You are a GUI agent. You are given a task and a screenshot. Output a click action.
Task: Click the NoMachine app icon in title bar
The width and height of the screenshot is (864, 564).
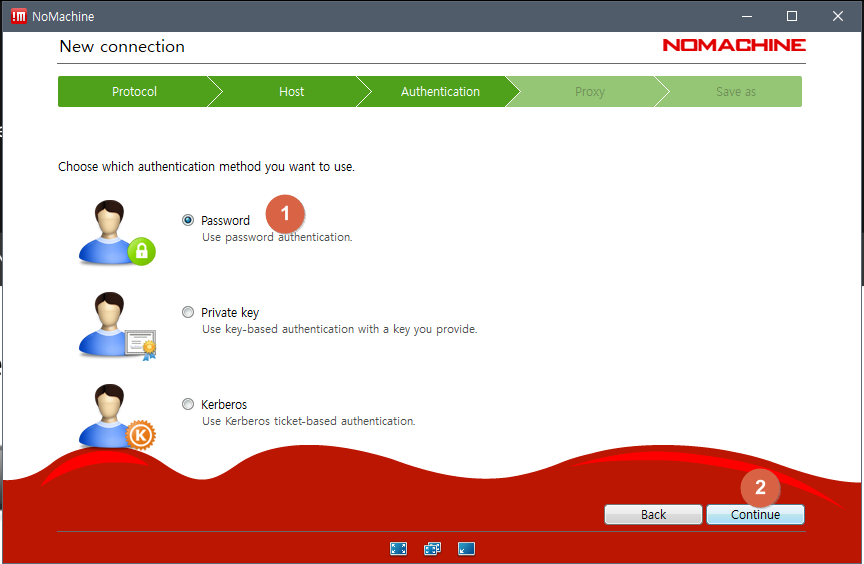pos(19,17)
